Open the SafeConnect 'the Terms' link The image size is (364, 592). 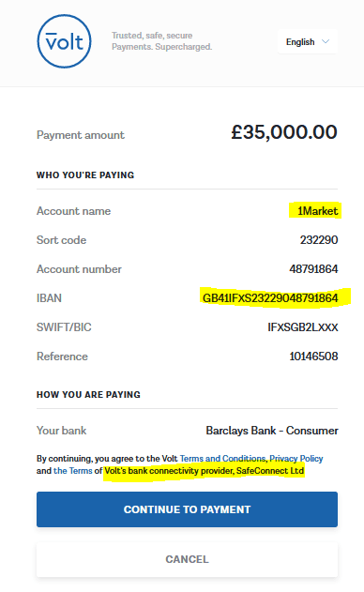[x=73, y=471]
